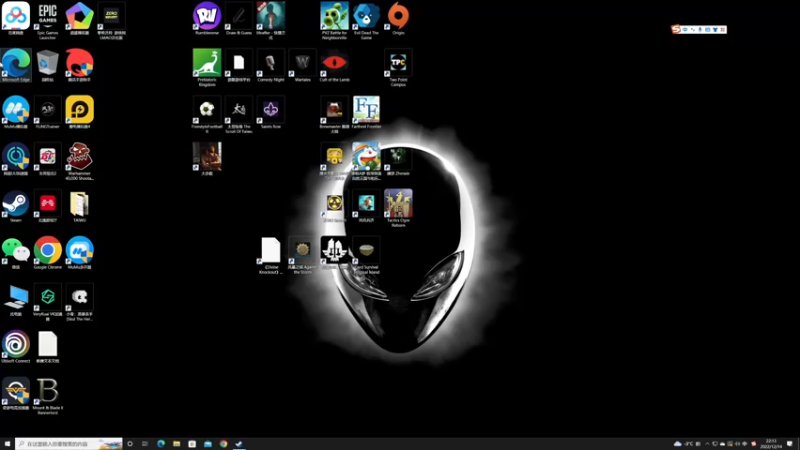Open the Zhenxie shortcut on alien wallpaper
Screen dimensions: 800x450
coord(398,160)
